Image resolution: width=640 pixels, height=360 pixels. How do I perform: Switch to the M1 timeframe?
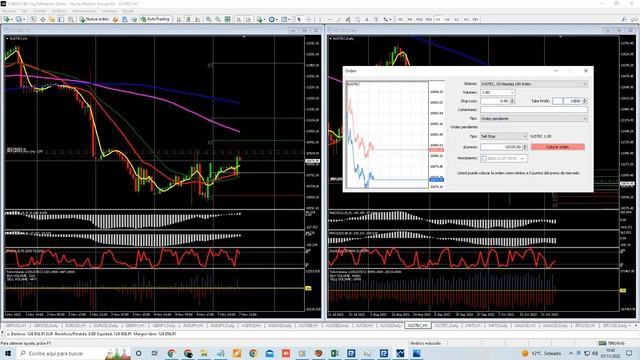[400, 19]
